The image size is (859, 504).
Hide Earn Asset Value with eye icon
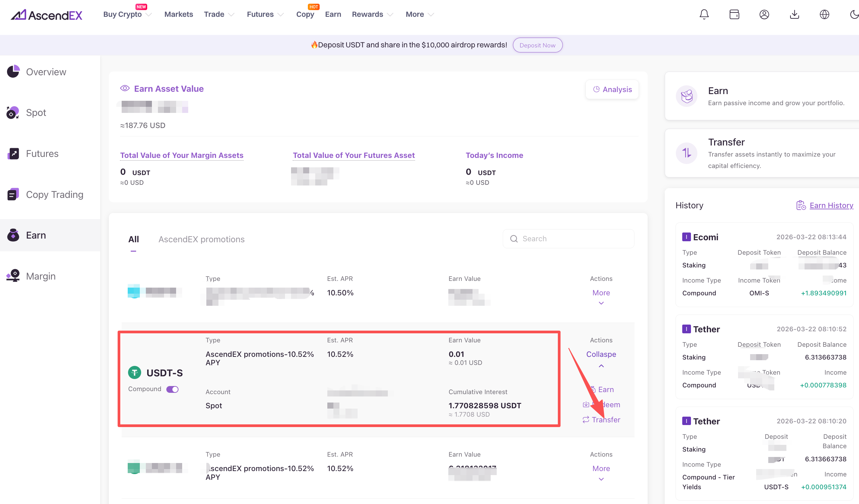[x=125, y=89]
